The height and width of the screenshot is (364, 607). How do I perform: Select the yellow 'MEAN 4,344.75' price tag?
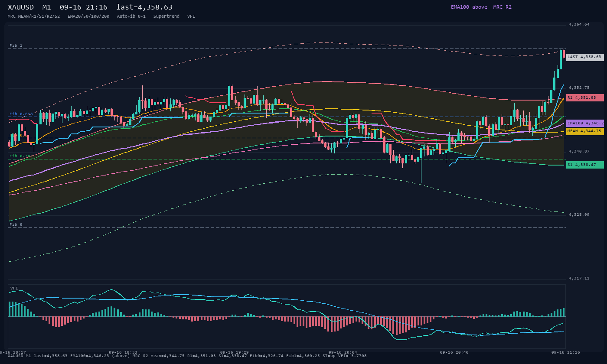tap(585, 131)
